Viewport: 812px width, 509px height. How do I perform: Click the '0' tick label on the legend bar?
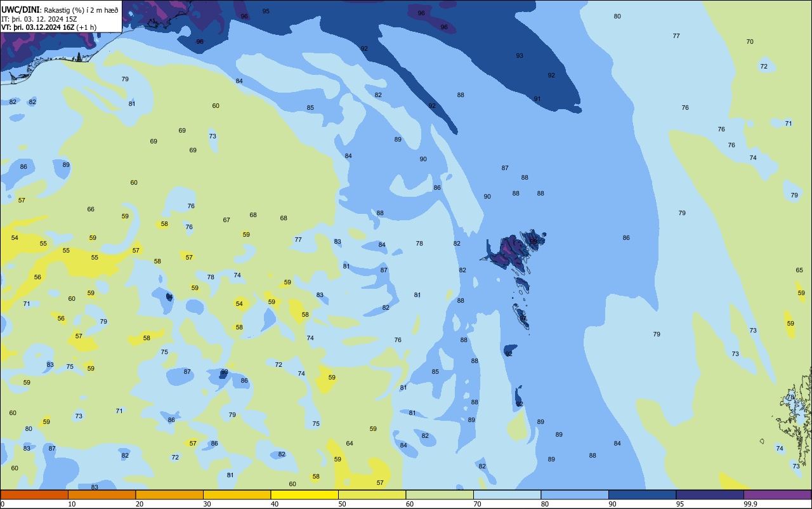3,504
